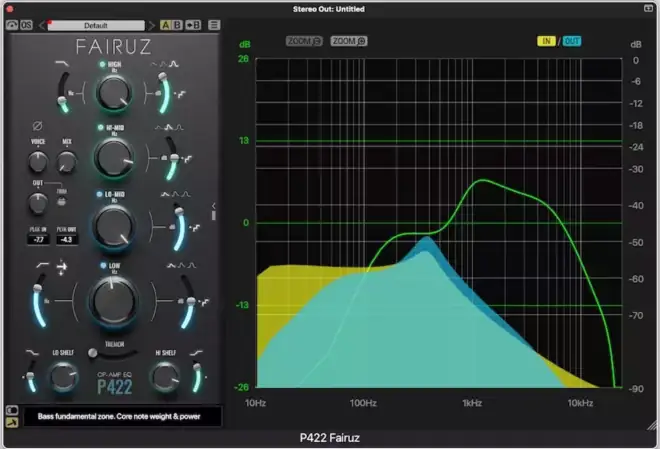The image size is (660, 449).
Task: Toggle the HI-MID band power LED
Action: (101, 127)
